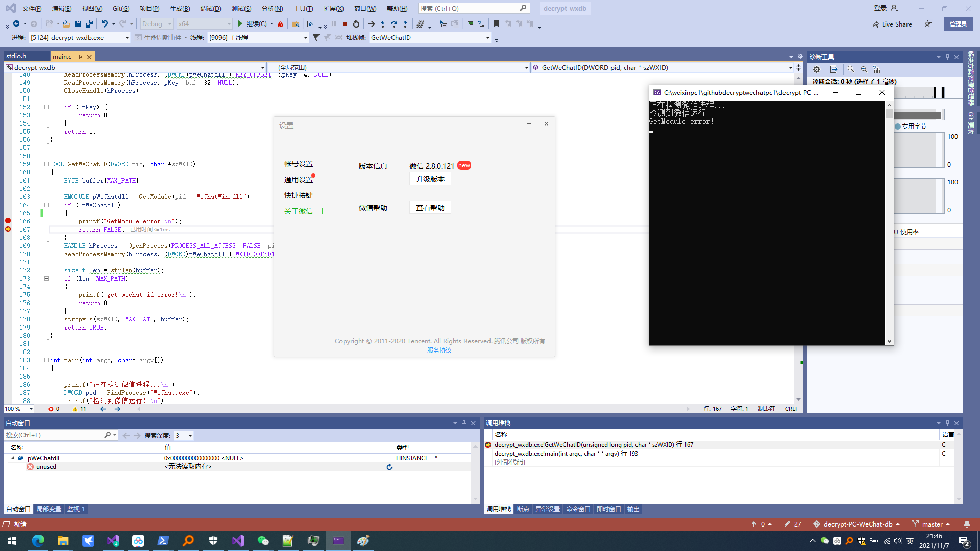980x551 pixels.
Task: Toggle the 专用字节 graph legend
Action: point(911,127)
